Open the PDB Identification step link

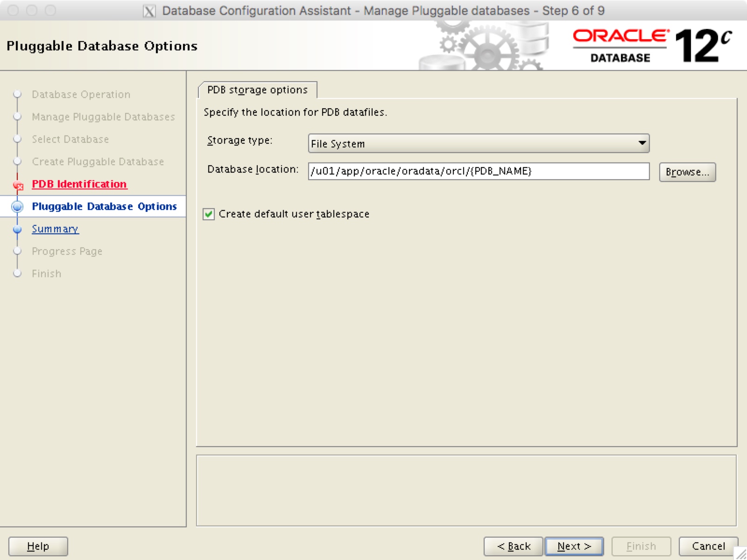(x=79, y=184)
